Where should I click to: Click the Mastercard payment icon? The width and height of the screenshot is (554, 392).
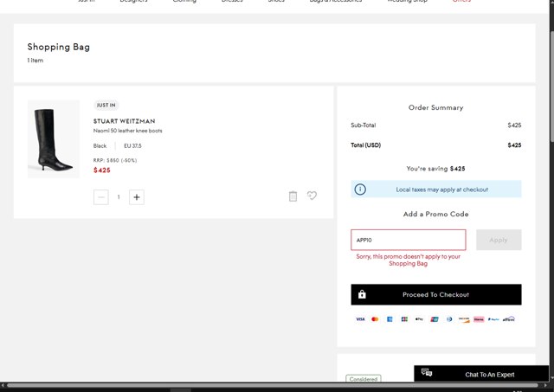point(375,319)
